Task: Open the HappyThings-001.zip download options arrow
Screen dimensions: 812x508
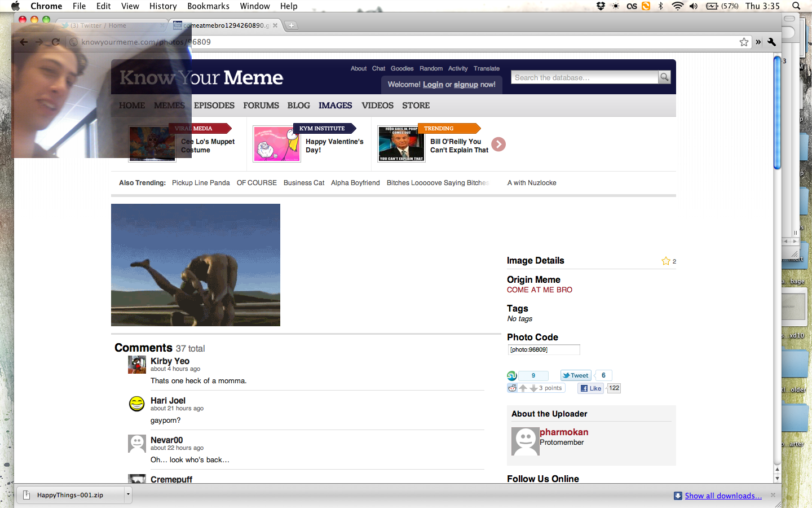Action: click(x=128, y=495)
